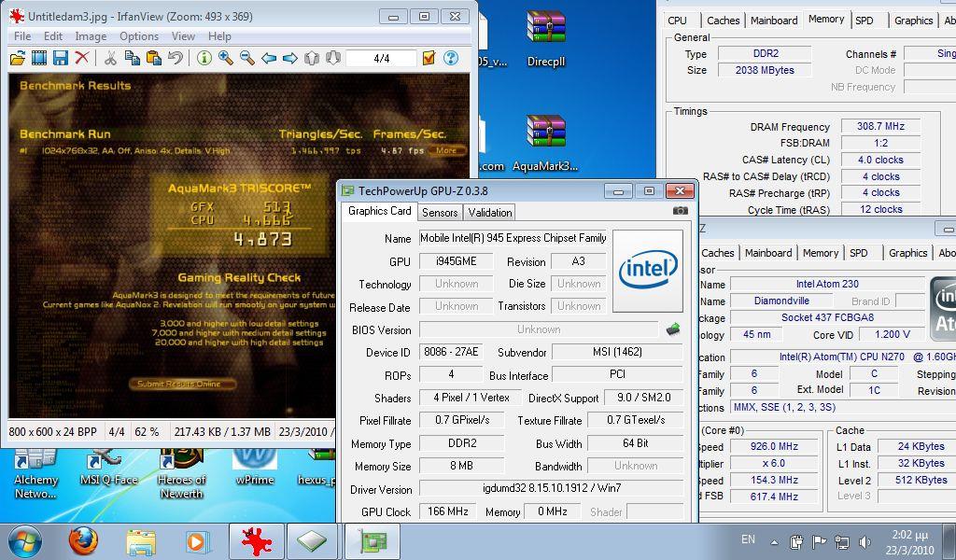Click GPU-Z driver version field

[551, 488]
